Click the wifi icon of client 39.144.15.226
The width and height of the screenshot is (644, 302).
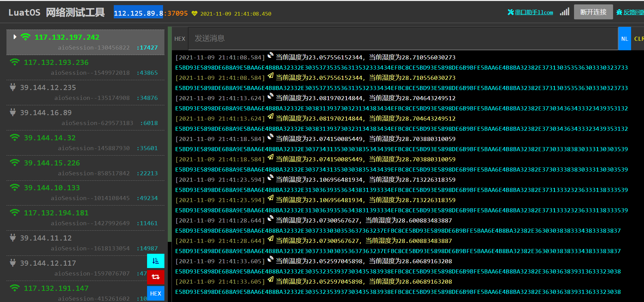[15, 163]
